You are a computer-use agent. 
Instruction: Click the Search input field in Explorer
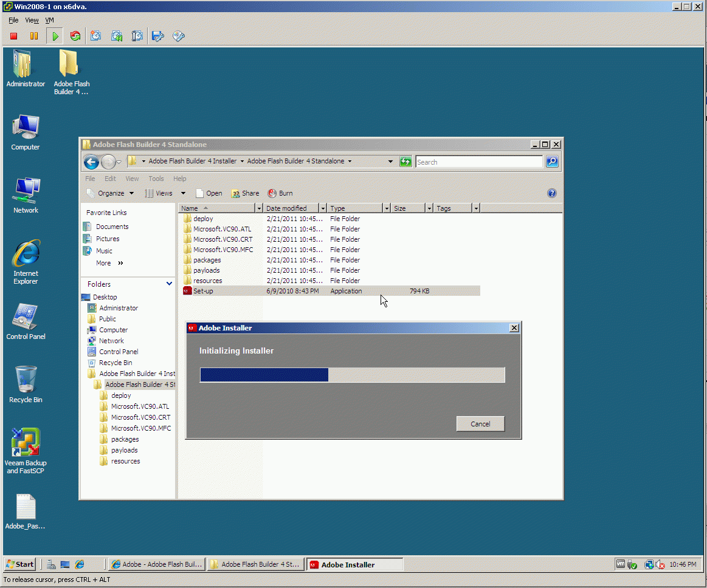[479, 162]
